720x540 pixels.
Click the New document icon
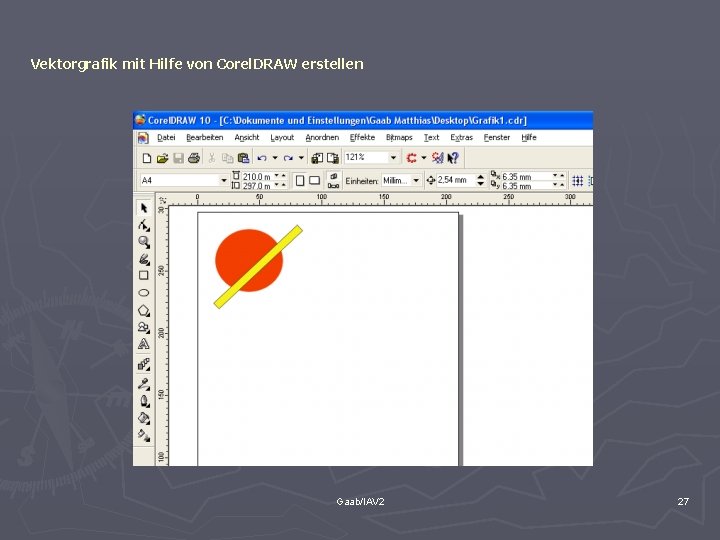click(146, 158)
